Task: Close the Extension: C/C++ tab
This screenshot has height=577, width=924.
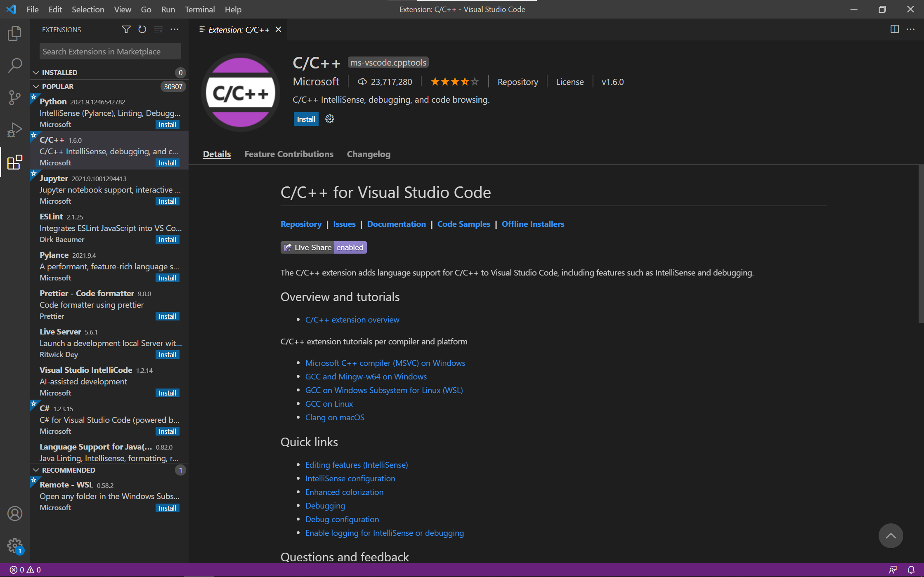Action: click(279, 29)
